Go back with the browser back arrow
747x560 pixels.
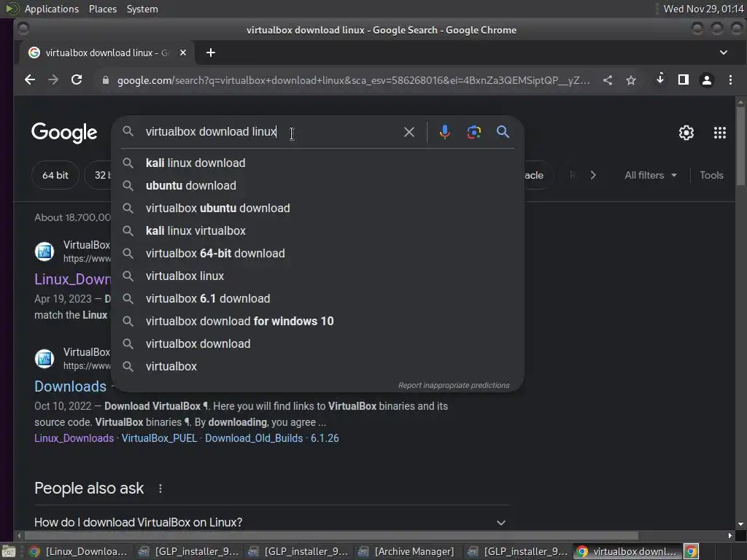[29, 80]
